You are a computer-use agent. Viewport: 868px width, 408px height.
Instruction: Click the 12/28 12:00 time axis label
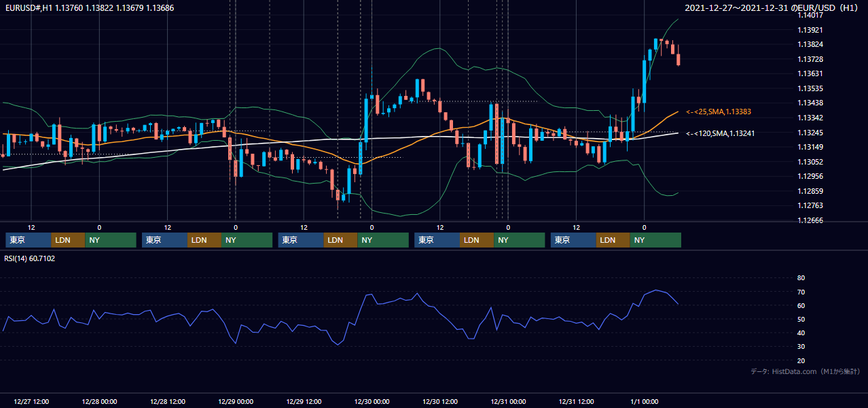[x=167, y=402]
